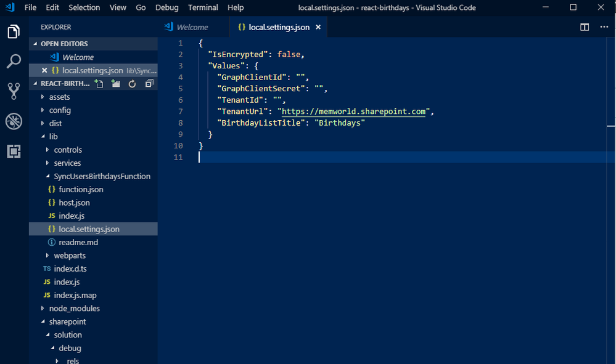Select Welcome in Open Editors list

tap(94, 57)
